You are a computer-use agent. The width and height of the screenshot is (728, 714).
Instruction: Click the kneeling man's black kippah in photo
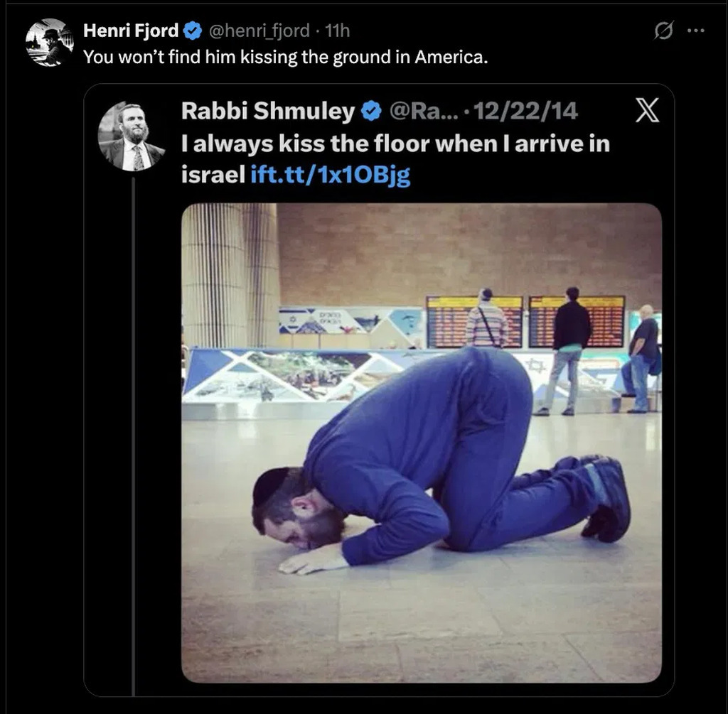(x=272, y=485)
